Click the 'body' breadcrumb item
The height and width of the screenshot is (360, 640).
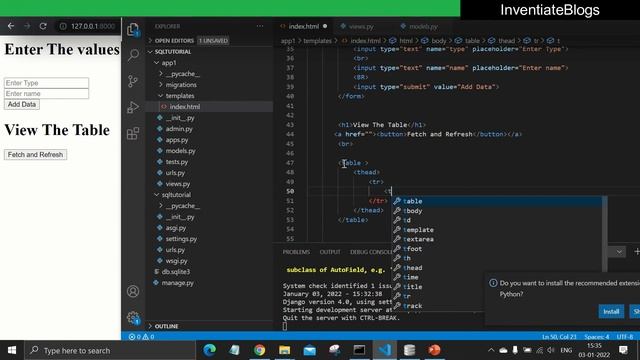point(438,40)
